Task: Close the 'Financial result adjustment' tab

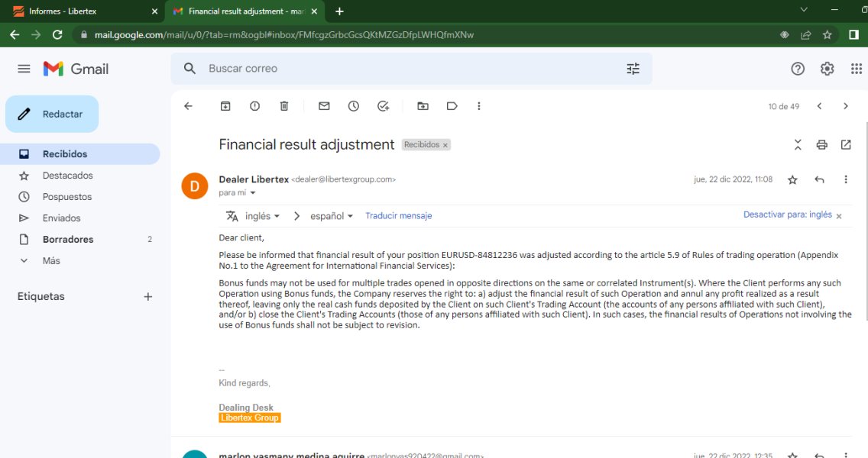Action: [315, 11]
